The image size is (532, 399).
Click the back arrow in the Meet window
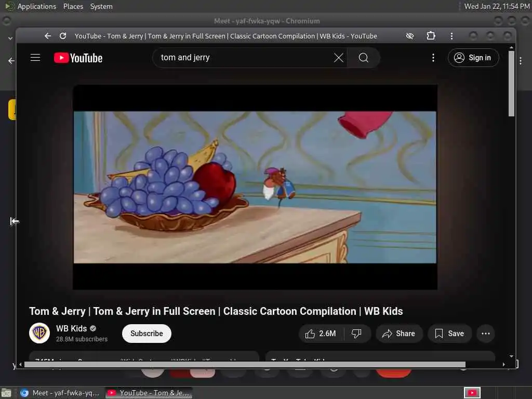click(11, 61)
